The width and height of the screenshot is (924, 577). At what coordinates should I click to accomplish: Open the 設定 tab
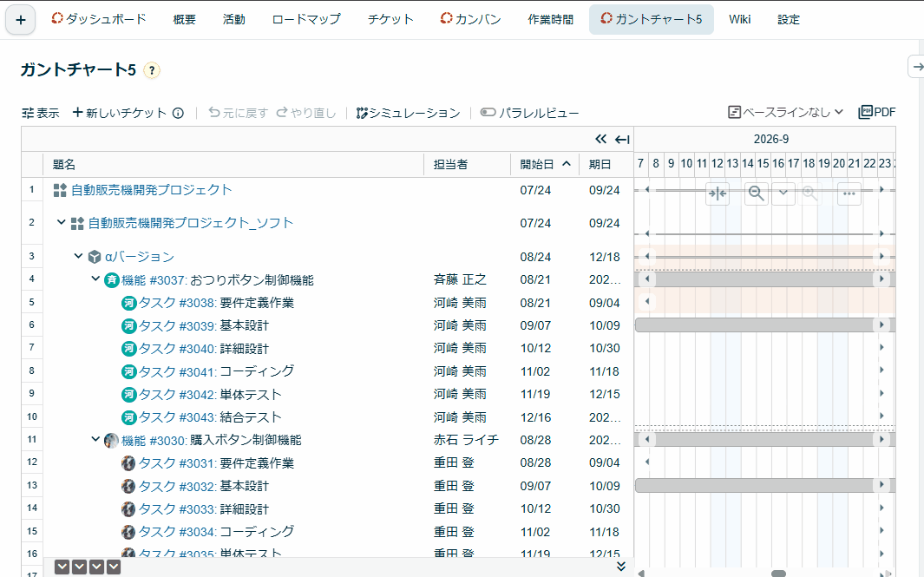[789, 19]
